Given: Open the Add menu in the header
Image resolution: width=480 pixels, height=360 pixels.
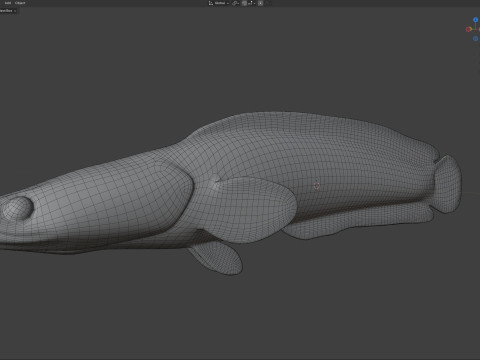Looking at the screenshot, I should click(x=7, y=3).
